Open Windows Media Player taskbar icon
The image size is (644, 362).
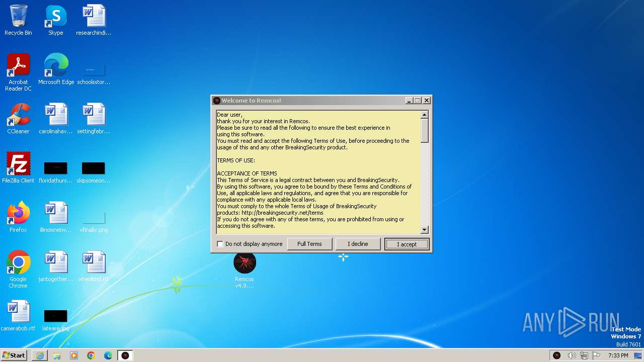[x=74, y=355]
